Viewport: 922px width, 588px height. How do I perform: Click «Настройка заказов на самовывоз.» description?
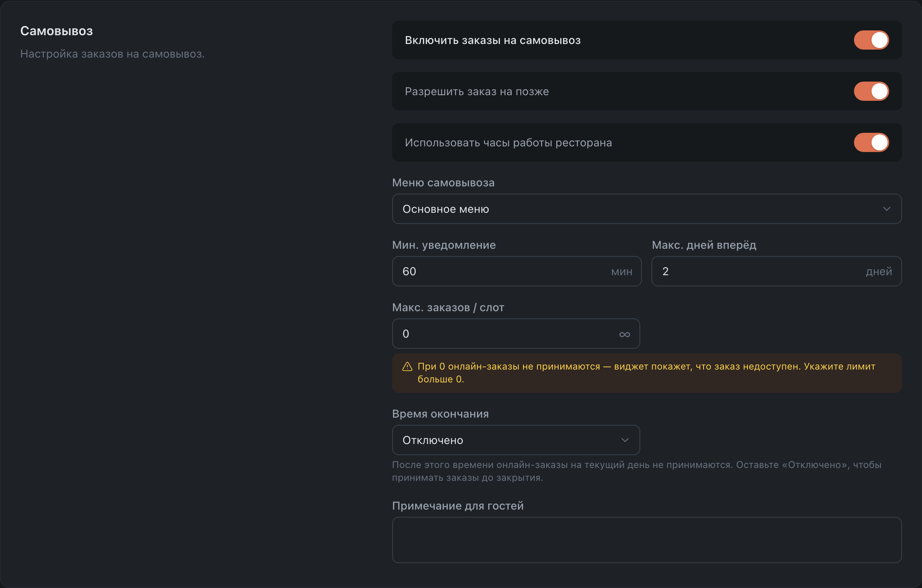tap(112, 54)
